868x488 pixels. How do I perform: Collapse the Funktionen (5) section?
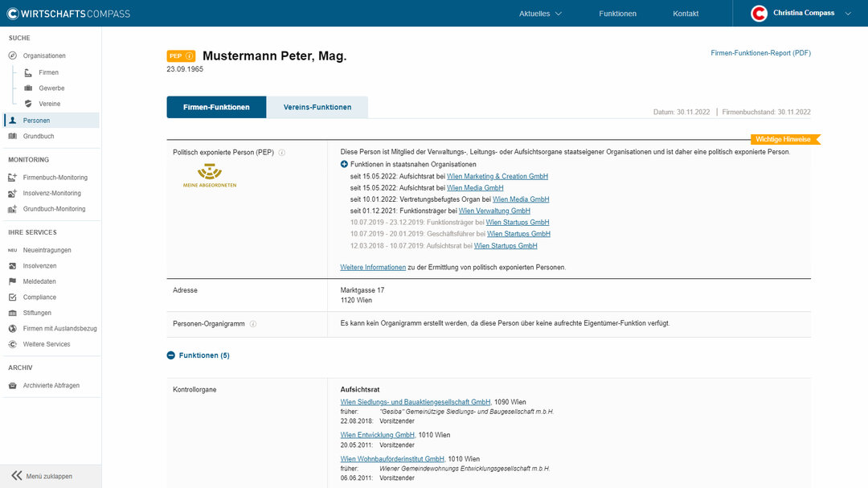(171, 355)
